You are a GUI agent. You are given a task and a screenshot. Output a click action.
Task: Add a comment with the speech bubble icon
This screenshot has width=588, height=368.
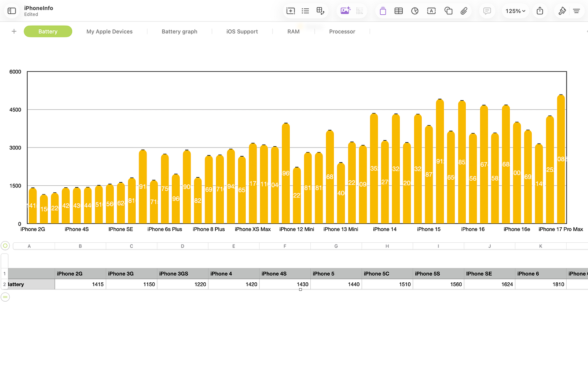(487, 11)
